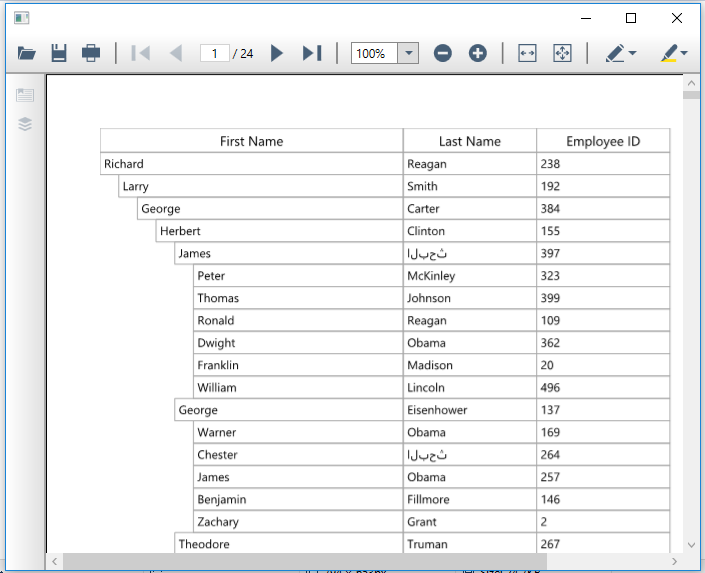
Task: Go to the first page
Action: pyautogui.click(x=141, y=53)
